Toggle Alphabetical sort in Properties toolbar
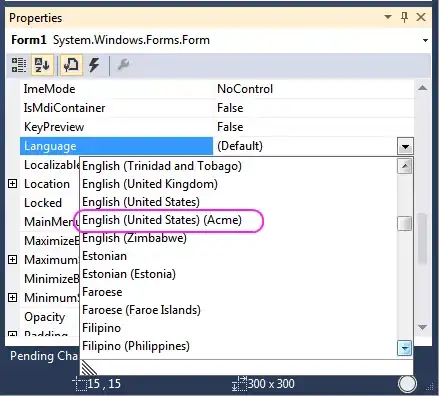Image resolution: width=439 pixels, height=396 pixels. tap(42, 64)
